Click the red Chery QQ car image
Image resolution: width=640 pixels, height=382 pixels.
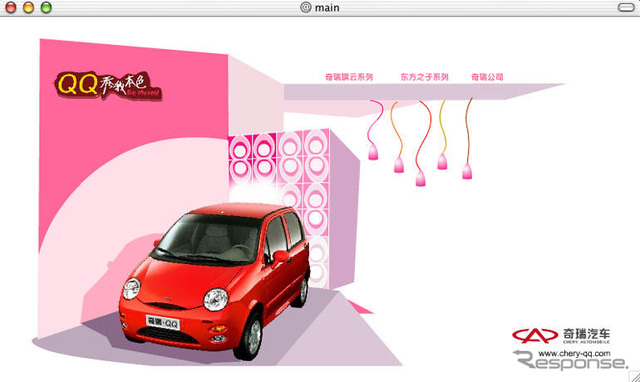click(215, 282)
